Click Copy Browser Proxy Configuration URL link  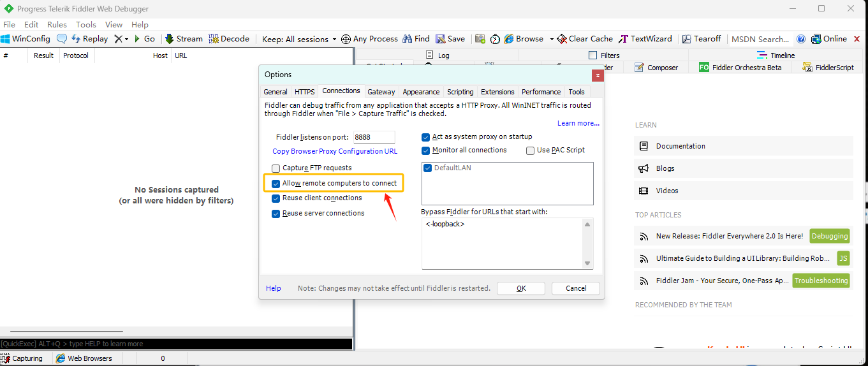click(x=335, y=151)
